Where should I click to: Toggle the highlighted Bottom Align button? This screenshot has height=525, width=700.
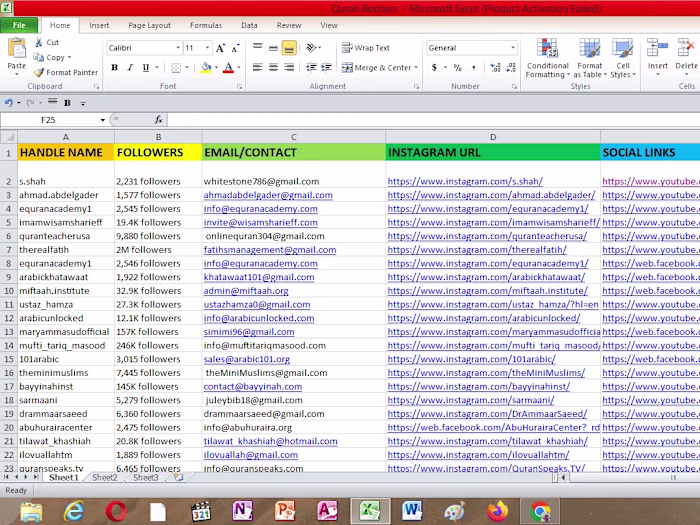(x=289, y=47)
